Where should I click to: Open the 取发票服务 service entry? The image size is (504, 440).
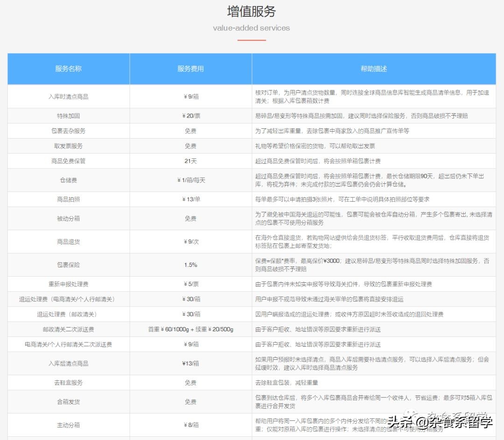point(68,146)
